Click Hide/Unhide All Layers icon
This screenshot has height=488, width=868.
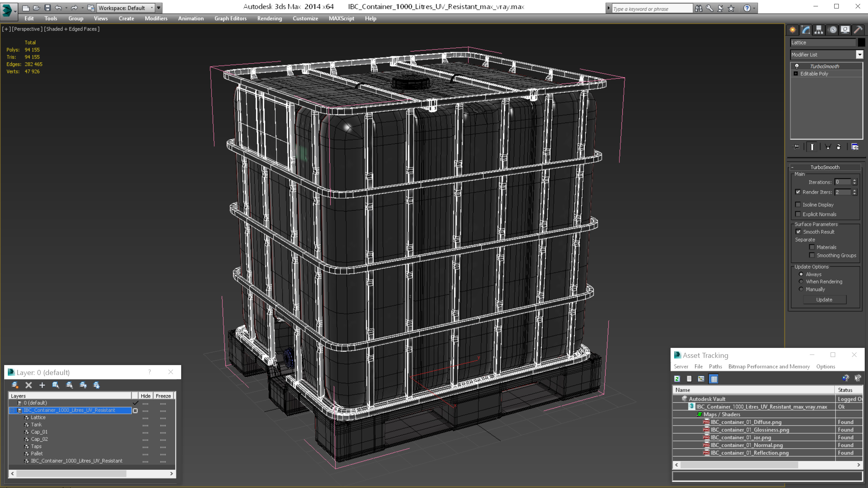tap(83, 385)
